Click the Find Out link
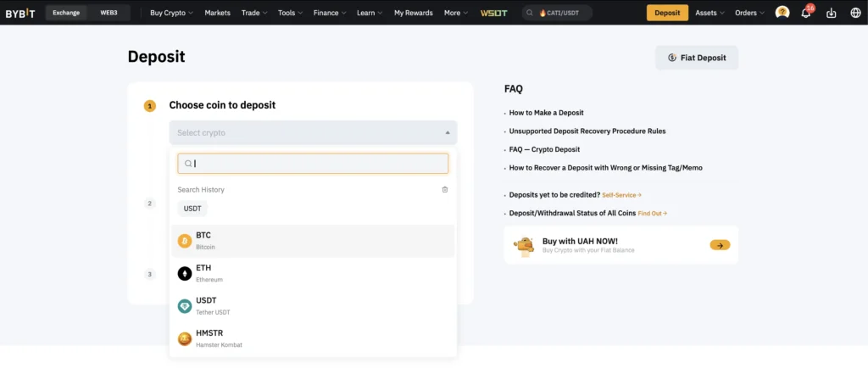Image resolution: width=868 pixels, height=374 pixels. click(x=653, y=214)
